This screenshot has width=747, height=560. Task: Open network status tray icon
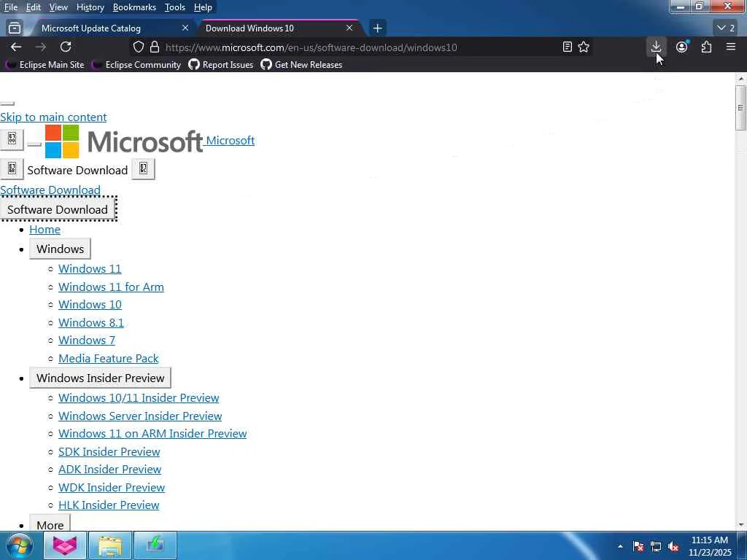click(x=656, y=546)
